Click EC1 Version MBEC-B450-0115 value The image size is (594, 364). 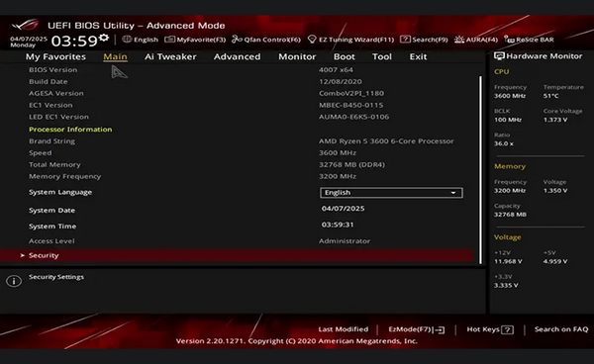point(350,105)
